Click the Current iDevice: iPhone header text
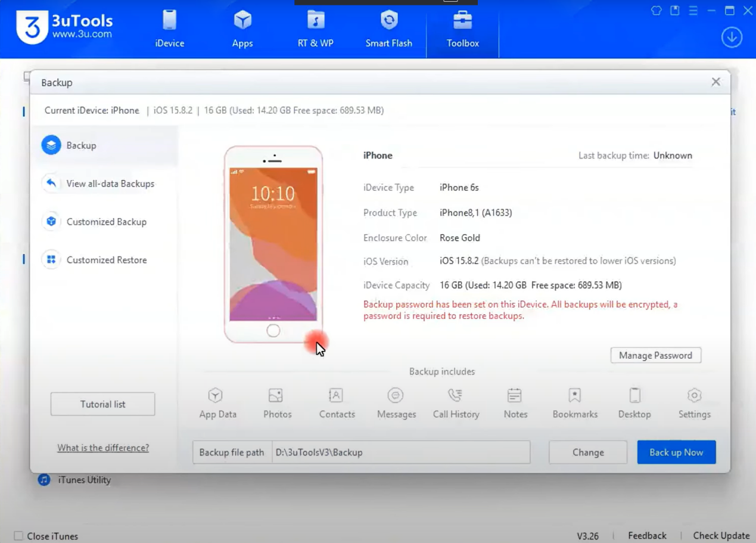The width and height of the screenshot is (756, 543). click(x=92, y=110)
